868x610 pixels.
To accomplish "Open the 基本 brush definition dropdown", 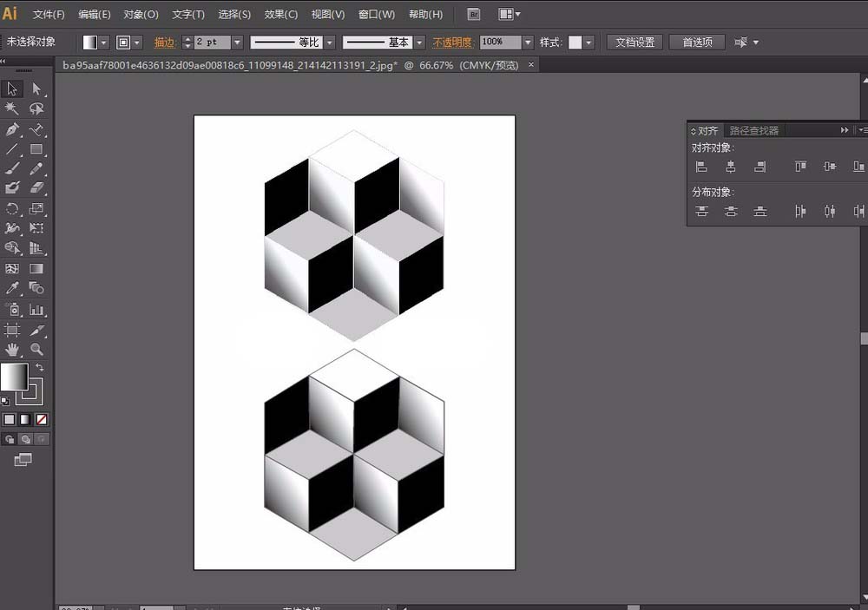I will 419,42.
